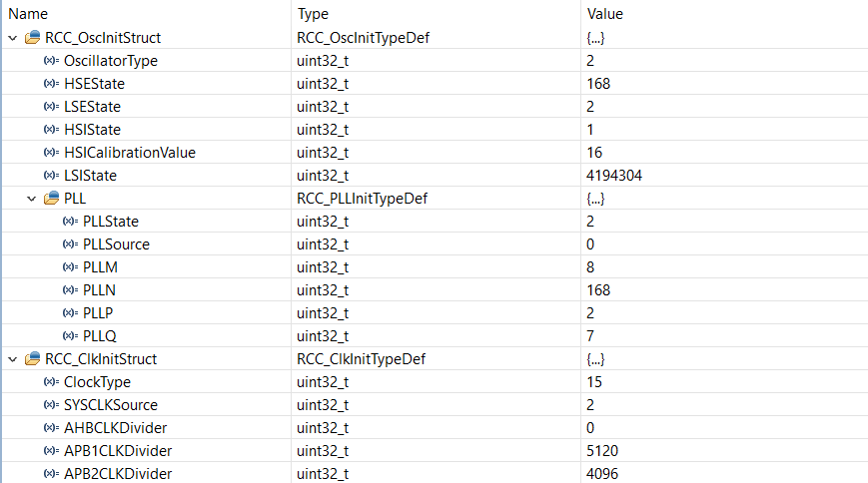Viewport: 868px width, 483px height.
Task: Sort by the Name column header
Action: (28, 14)
